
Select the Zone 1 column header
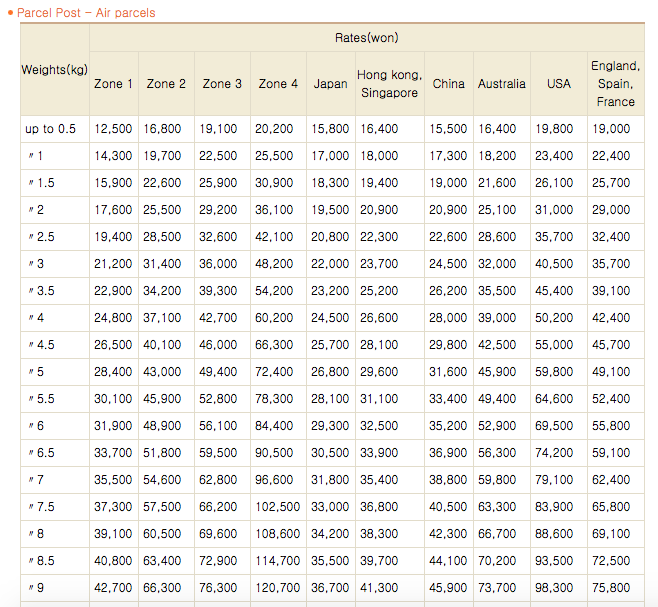coord(113,84)
